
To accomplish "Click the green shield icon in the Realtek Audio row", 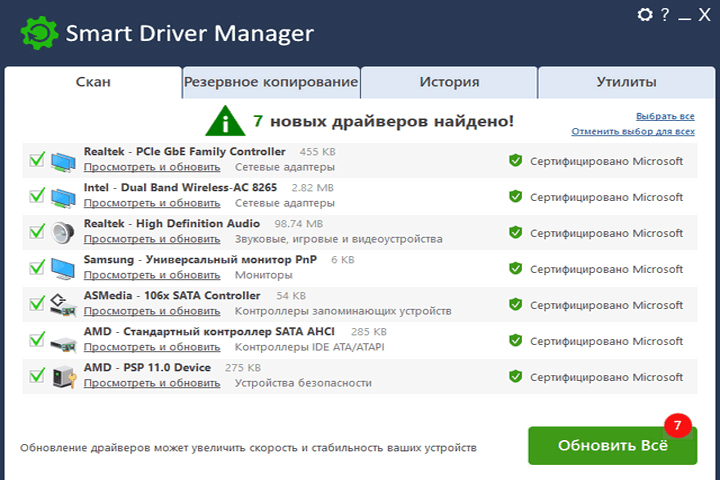I will click(516, 232).
